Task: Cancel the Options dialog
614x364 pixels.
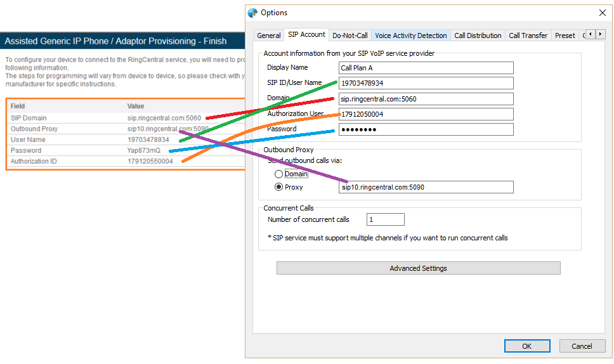Action: (582, 346)
